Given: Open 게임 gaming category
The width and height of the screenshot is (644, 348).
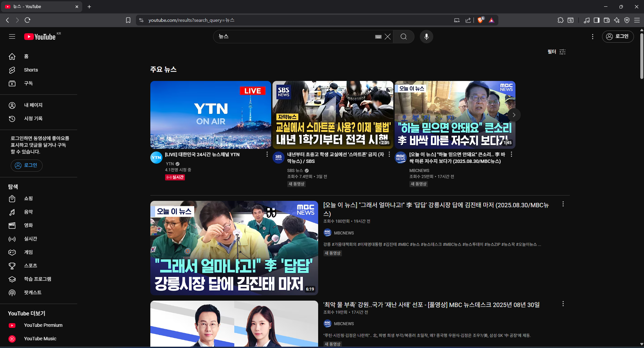Looking at the screenshot, I should 39,252.
